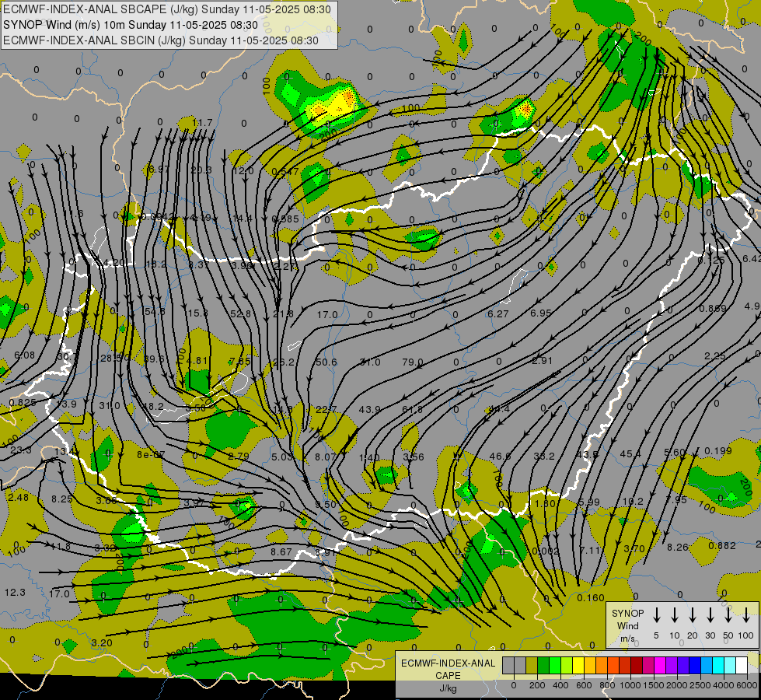Click the '79.0' value on the map
Viewport: 761px width, 700px height.
(413, 362)
